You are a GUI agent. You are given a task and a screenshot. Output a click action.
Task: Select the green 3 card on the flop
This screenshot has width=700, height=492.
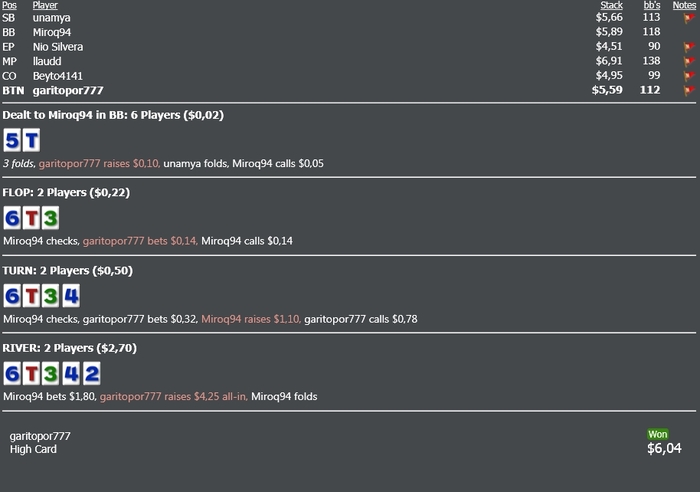point(50,218)
